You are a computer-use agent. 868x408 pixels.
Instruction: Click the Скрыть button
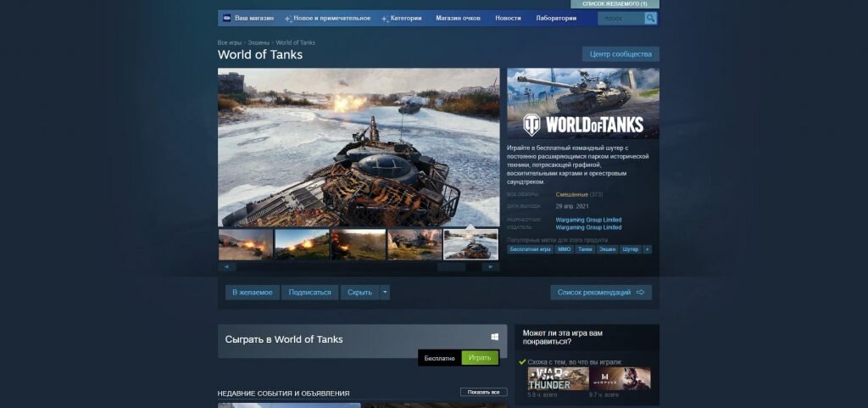pyautogui.click(x=359, y=293)
